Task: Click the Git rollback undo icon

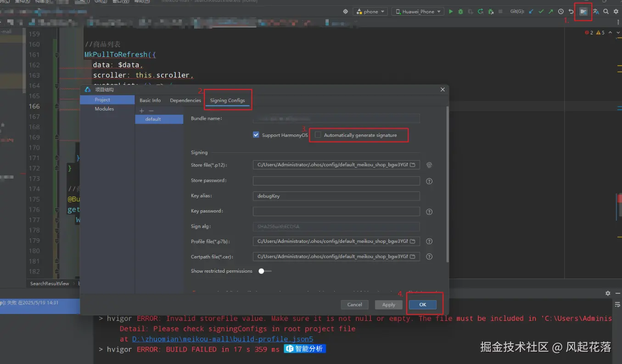Action: pos(571,11)
